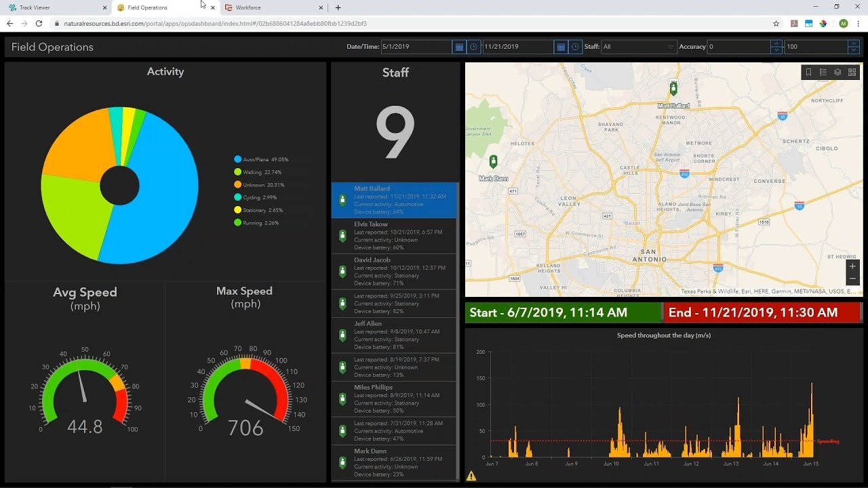Open the map layers panel
Image resolution: width=868 pixels, height=488 pixels.
pyautogui.click(x=837, y=72)
